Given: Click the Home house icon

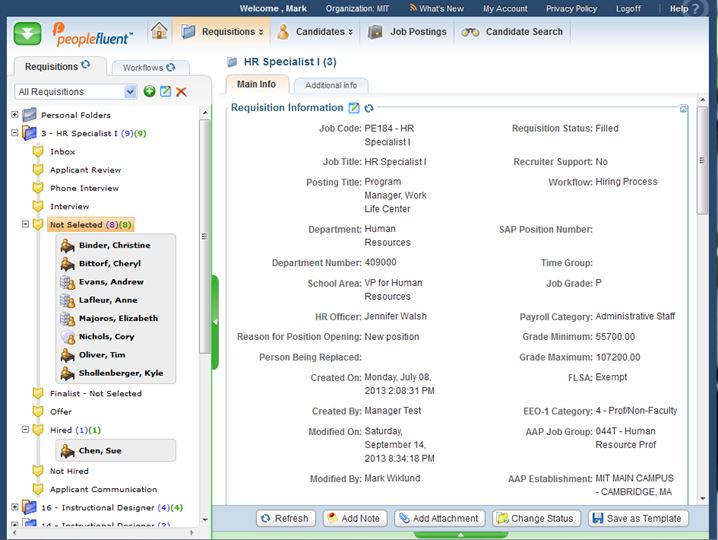Looking at the screenshot, I should (159, 31).
